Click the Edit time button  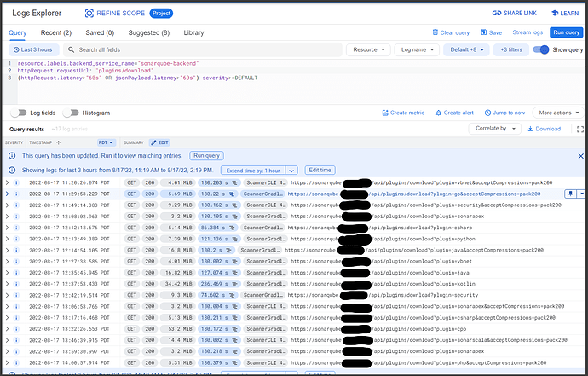[x=320, y=170]
